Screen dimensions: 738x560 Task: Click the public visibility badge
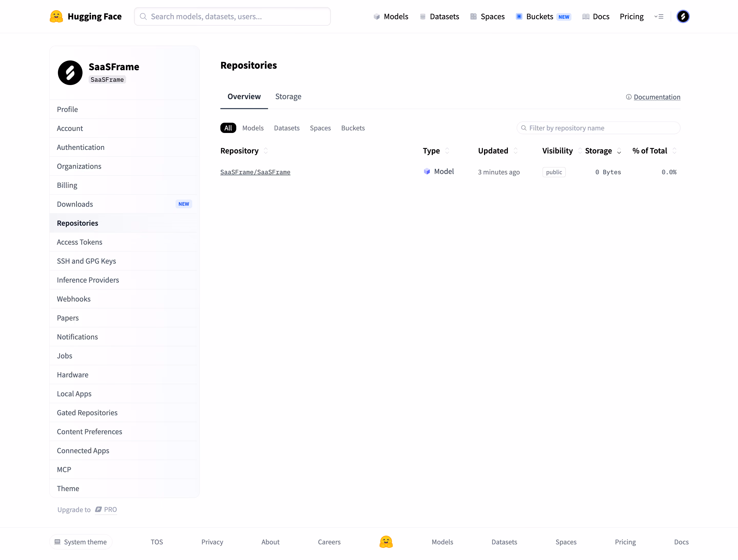coord(554,172)
